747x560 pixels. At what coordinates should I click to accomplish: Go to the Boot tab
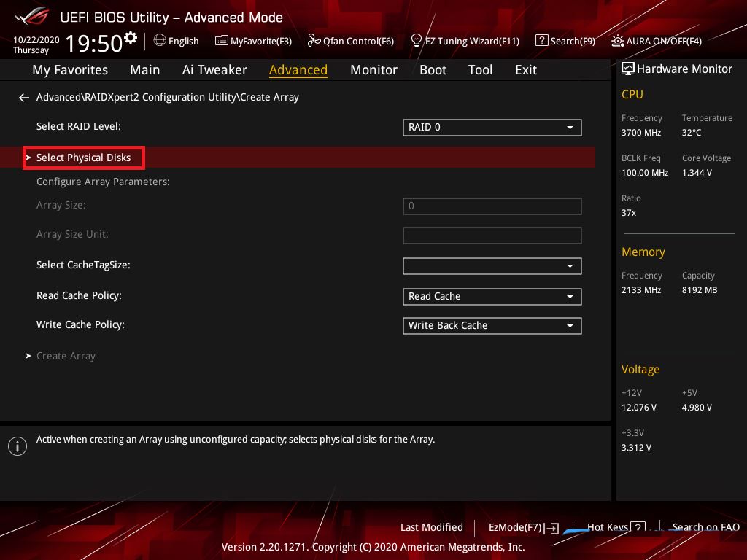433,70
